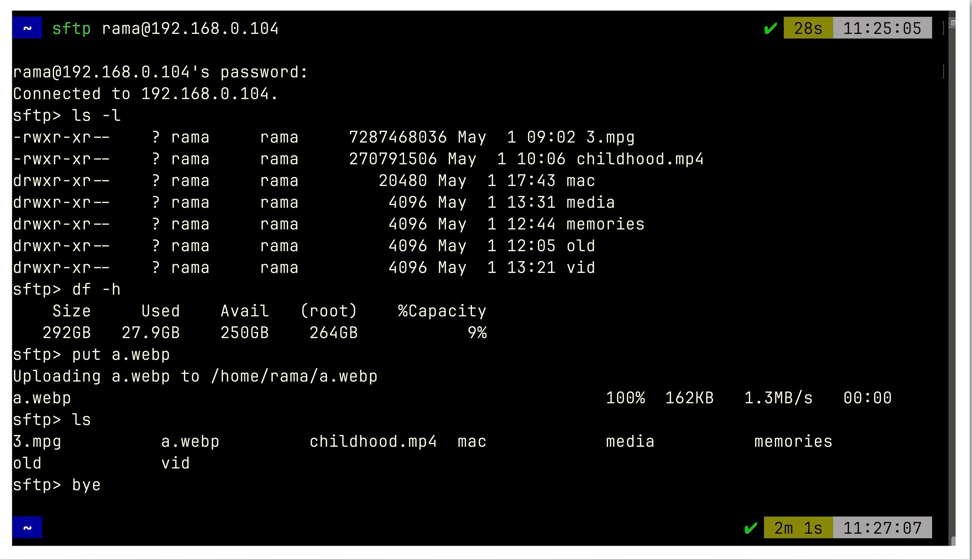
Task: Click the green sftp command word
Action: click(x=71, y=28)
